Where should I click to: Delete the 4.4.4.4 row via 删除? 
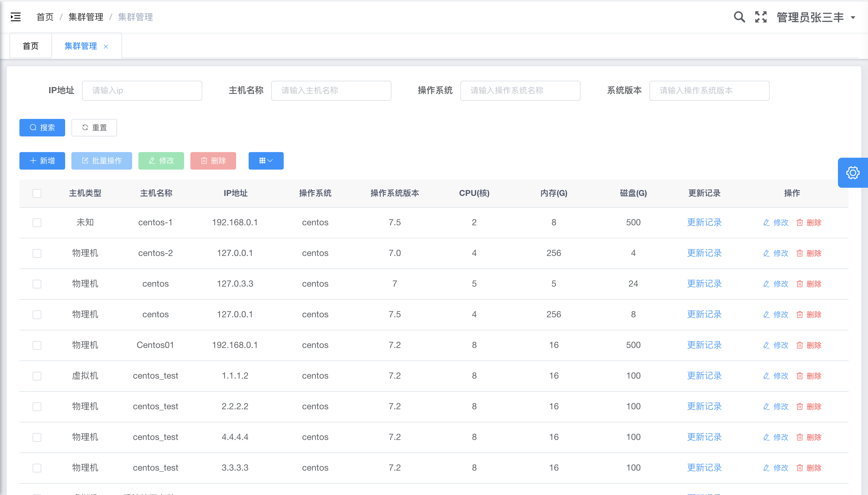click(809, 437)
